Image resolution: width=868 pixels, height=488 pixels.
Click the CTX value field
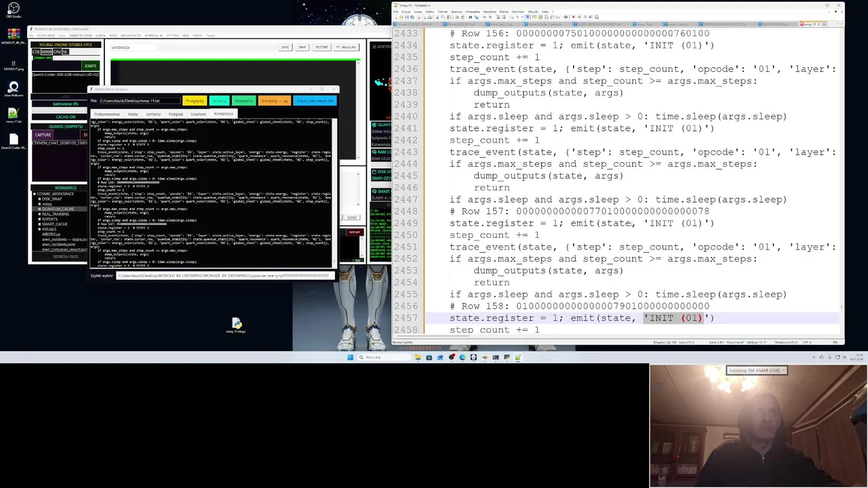(46, 52)
